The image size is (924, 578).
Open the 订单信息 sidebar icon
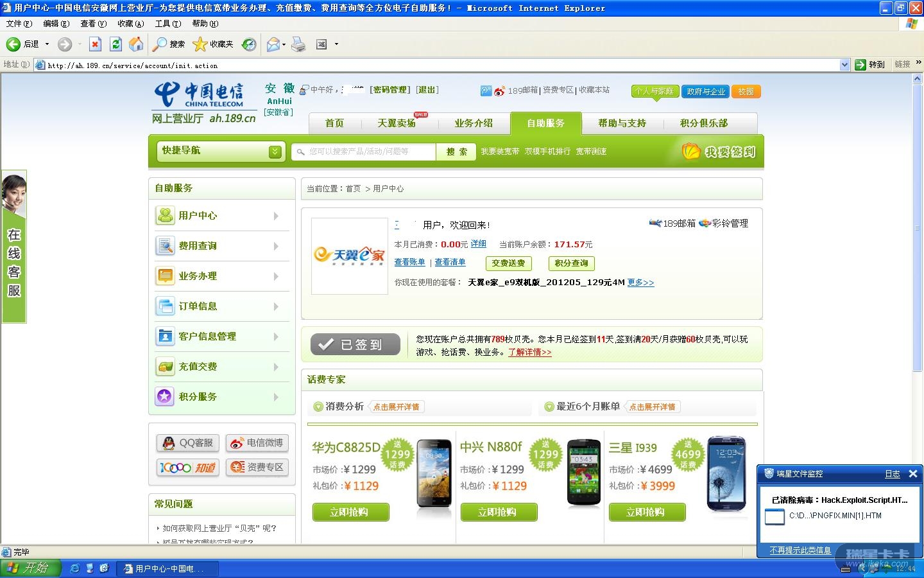tap(166, 306)
